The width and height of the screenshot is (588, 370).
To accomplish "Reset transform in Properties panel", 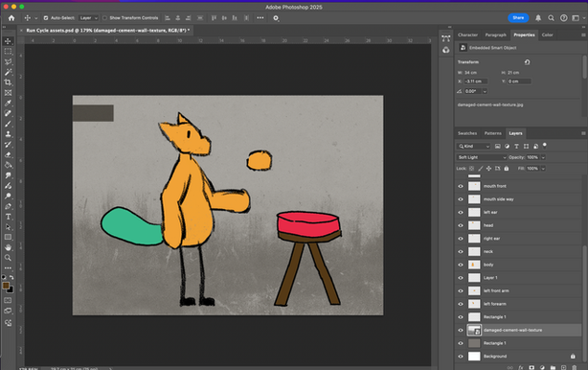I will (x=528, y=62).
